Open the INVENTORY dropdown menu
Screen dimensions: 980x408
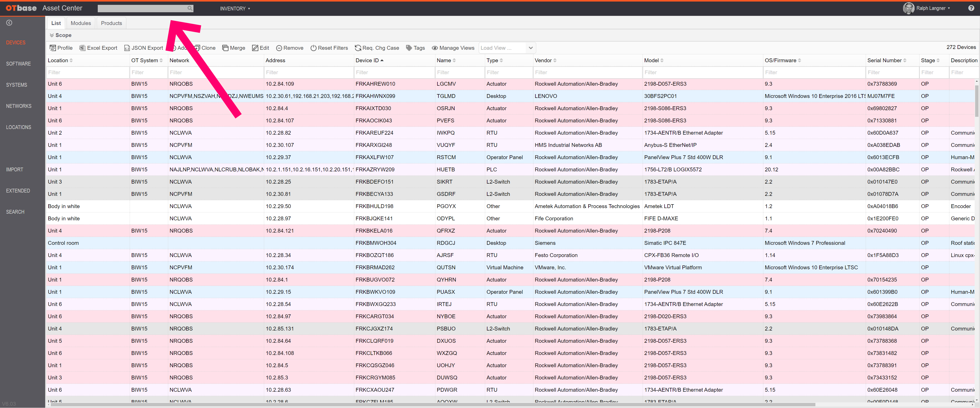(x=235, y=8)
